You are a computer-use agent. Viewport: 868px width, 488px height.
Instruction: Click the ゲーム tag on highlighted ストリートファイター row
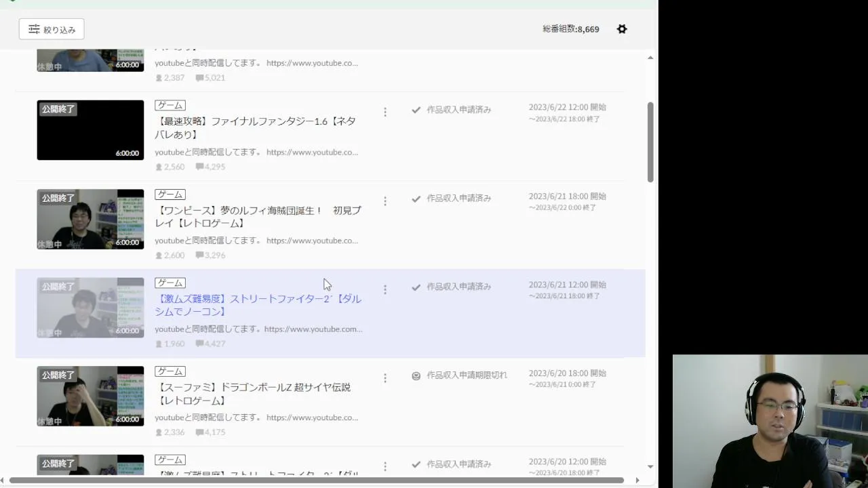pos(170,283)
